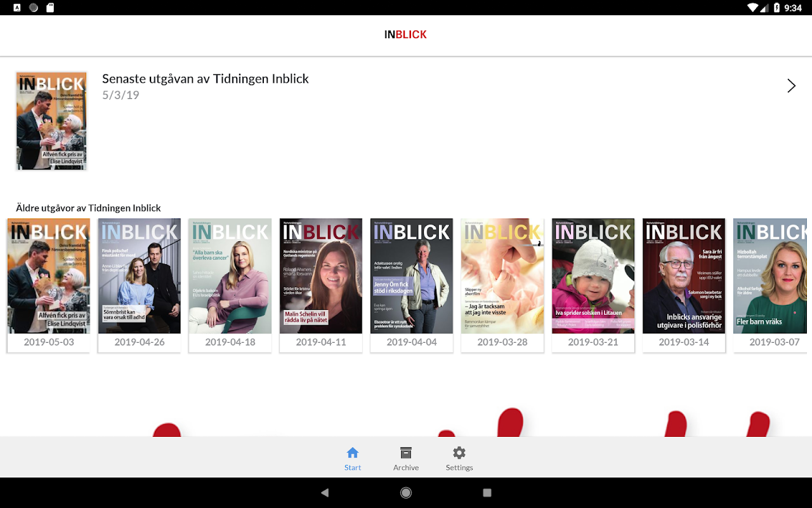Expand latest issue with the right chevron
The width and height of the screenshot is (812, 508).
pyautogui.click(x=791, y=86)
